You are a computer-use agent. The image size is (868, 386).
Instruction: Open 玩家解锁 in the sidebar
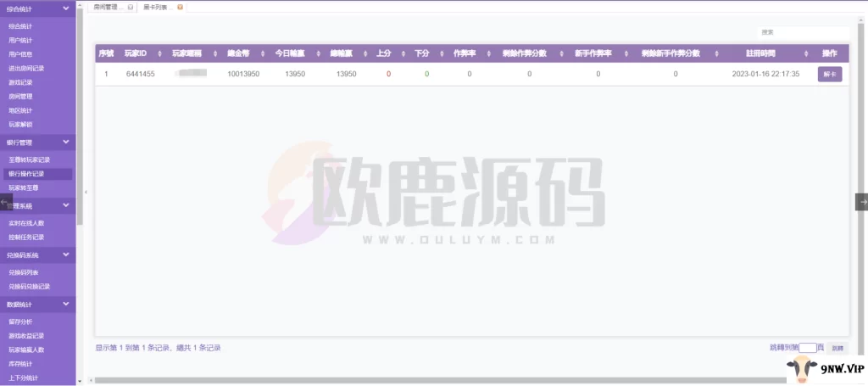(x=20, y=125)
